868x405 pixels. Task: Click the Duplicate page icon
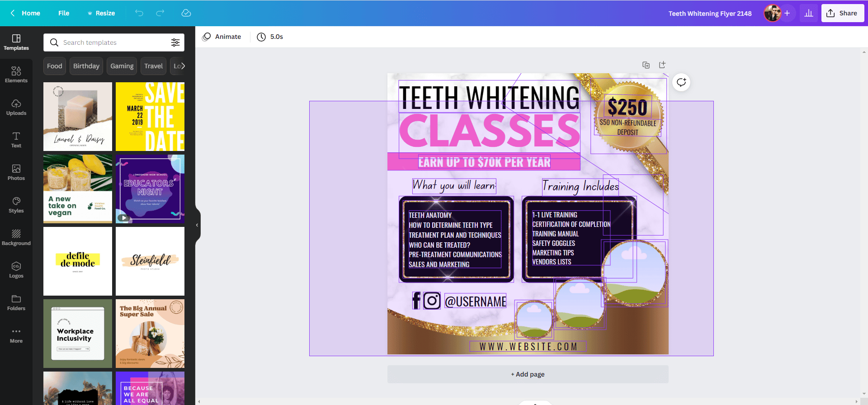pyautogui.click(x=646, y=65)
